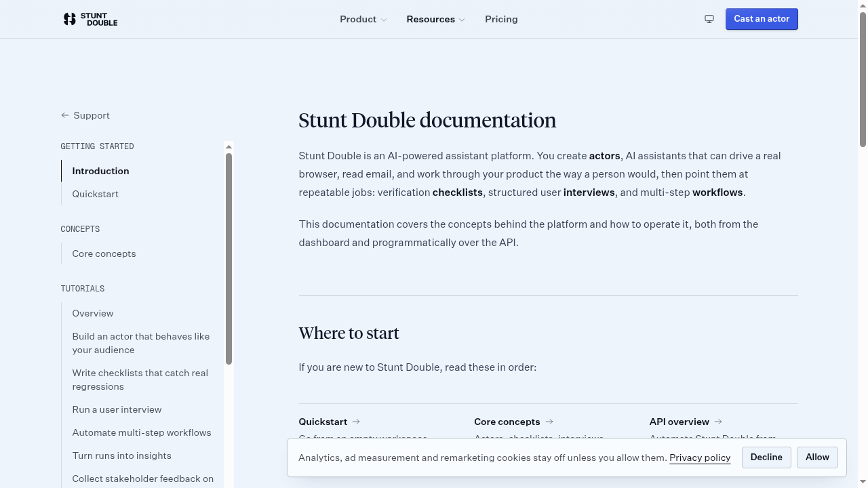Image resolution: width=868 pixels, height=488 pixels.
Task: Click the bold word actors
Action: 605,156
